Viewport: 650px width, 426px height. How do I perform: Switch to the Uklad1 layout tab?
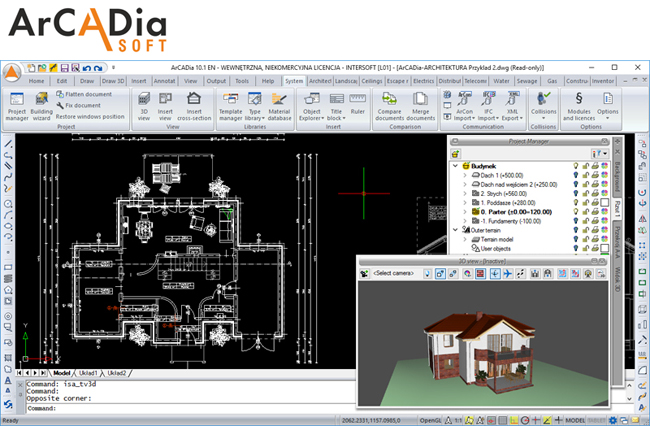point(88,373)
